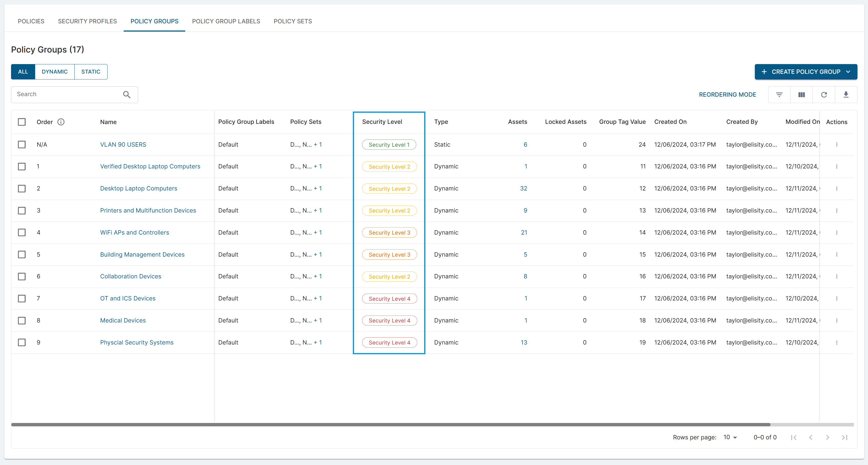Open the Physcial Security Systems group
The height and width of the screenshot is (465, 868).
pos(136,342)
